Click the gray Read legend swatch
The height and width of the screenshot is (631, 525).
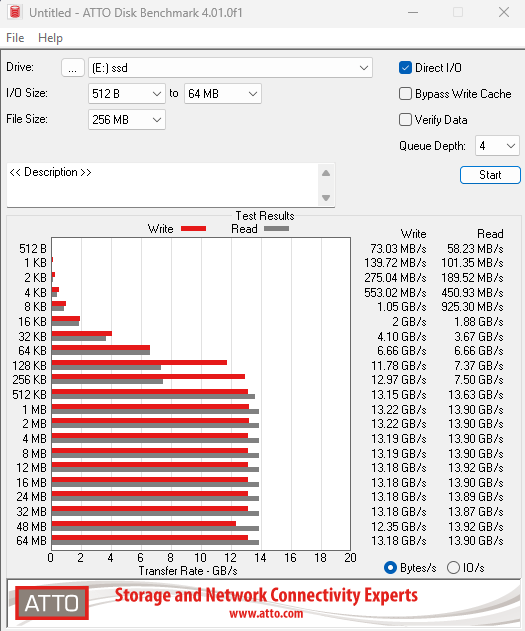276,229
